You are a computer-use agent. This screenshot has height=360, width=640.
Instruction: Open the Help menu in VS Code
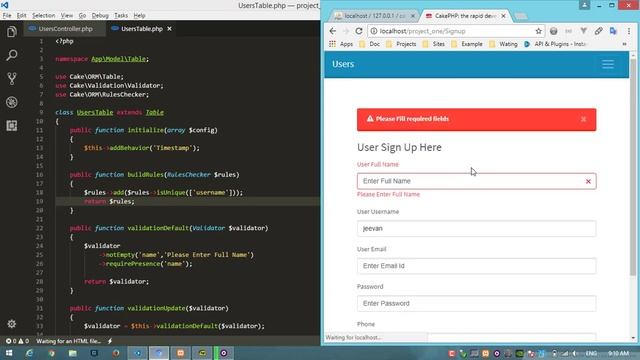tap(140, 16)
